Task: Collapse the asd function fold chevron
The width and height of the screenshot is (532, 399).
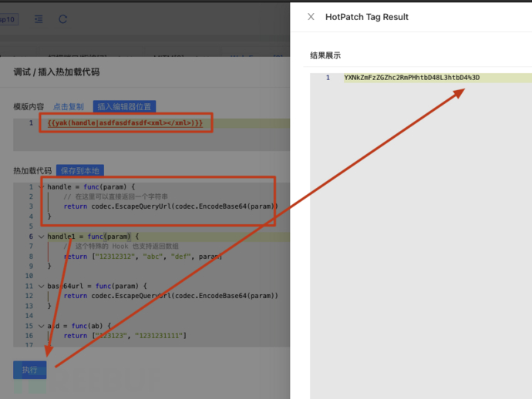Action: pos(41,326)
